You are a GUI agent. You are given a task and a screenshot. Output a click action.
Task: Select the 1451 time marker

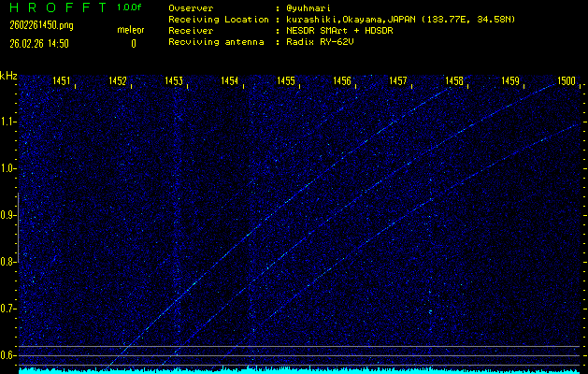[62, 82]
